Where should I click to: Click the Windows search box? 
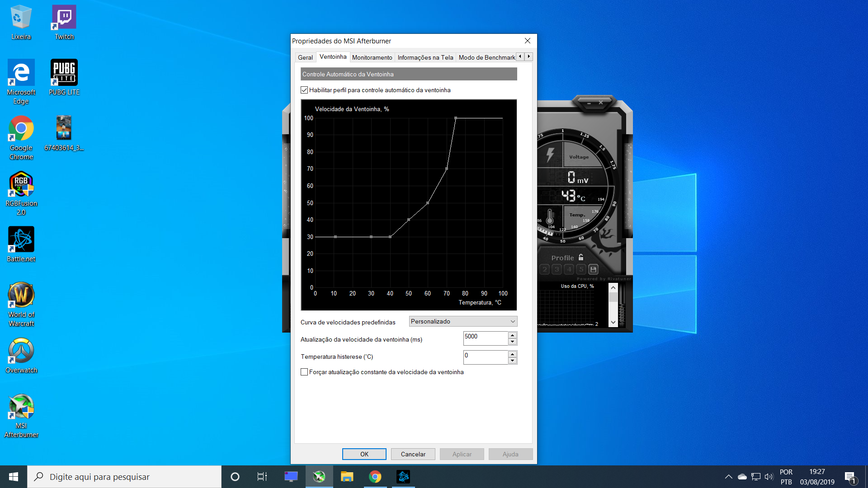tap(124, 477)
